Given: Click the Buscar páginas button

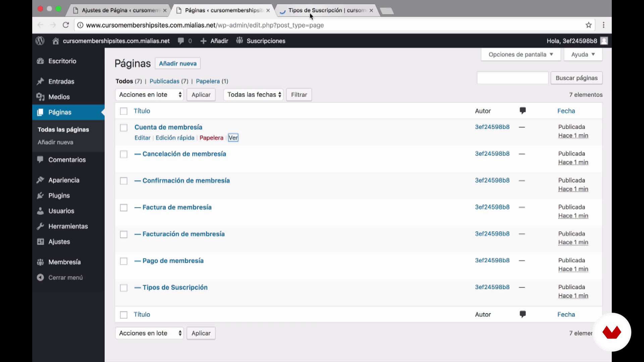Looking at the screenshot, I should pos(577,78).
